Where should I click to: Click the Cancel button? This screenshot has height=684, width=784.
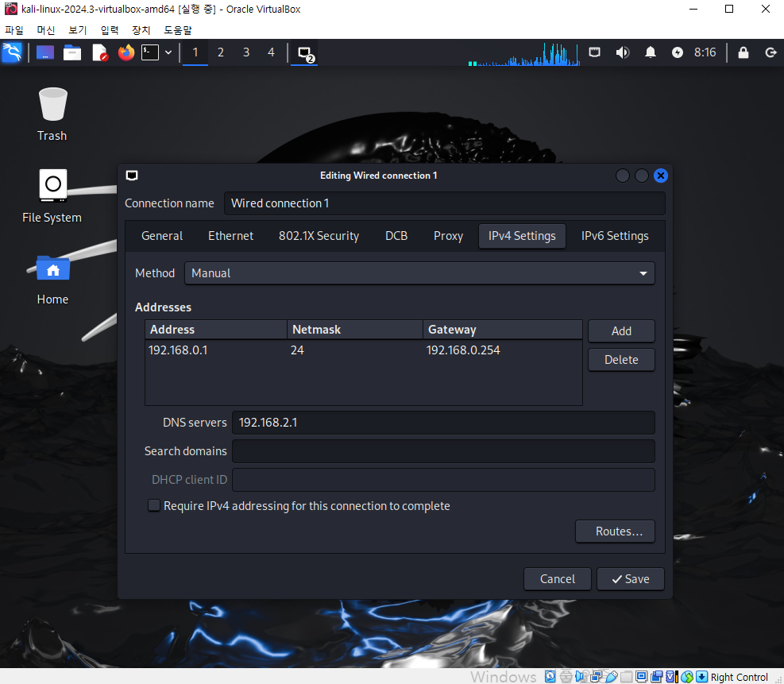coord(558,579)
